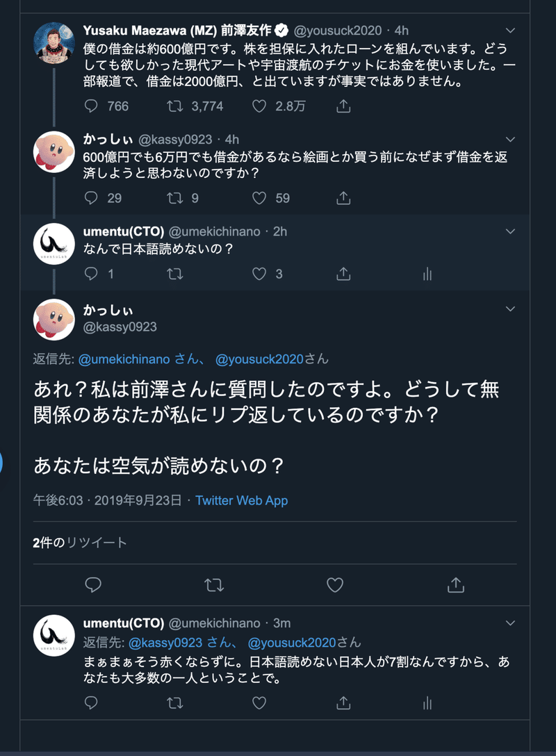
Task: Open chevron menu on umentu's 3m tweet
Action: (x=510, y=623)
